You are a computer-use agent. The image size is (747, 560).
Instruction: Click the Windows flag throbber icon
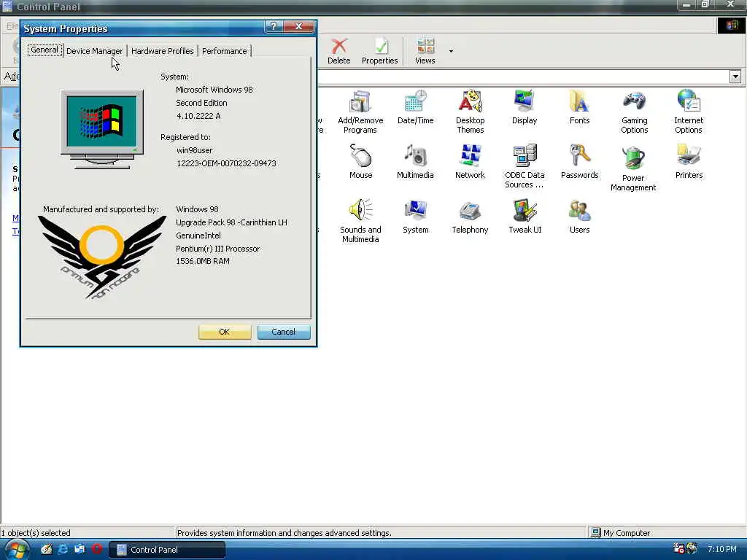coord(731,26)
